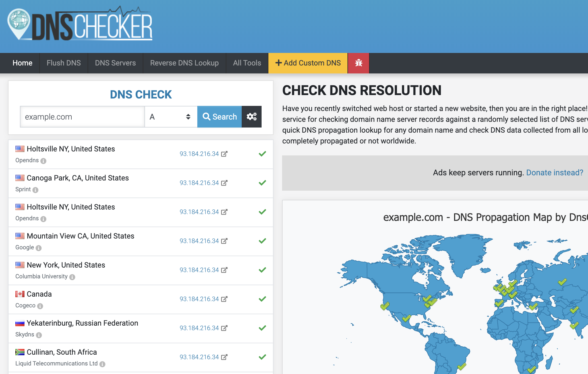Click green checkmark in Cullinan South Africa row
Image resolution: width=588 pixels, height=374 pixels.
coord(262,357)
